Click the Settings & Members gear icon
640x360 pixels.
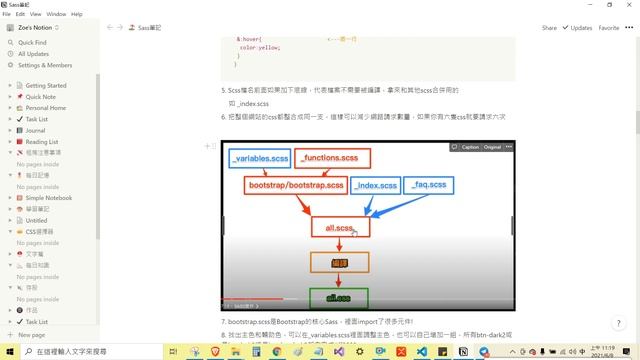pyautogui.click(x=11, y=65)
